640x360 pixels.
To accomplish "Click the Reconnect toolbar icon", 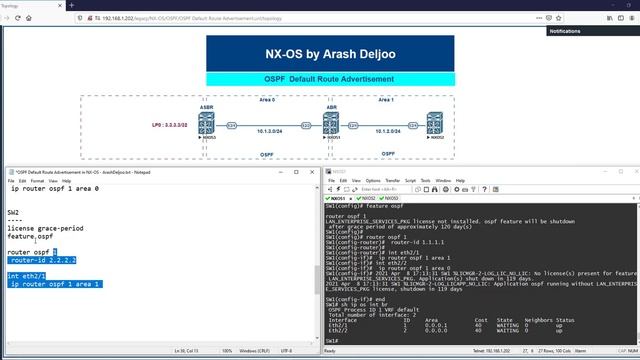I will (x=355, y=189).
